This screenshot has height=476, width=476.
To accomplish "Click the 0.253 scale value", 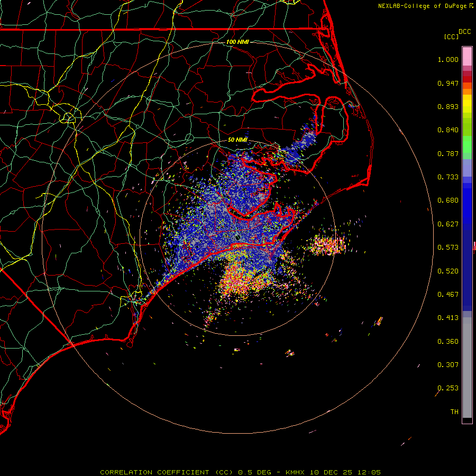I will pyautogui.click(x=448, y=388).
